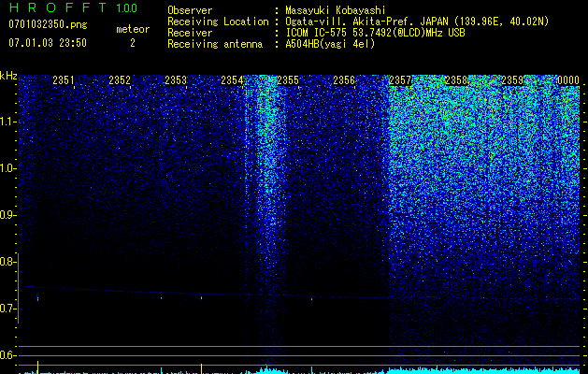Viewport: 588px width, 374px height.
Task: Click the 2356 time marker
Action: pyautogui.click(x=344, y=80)
